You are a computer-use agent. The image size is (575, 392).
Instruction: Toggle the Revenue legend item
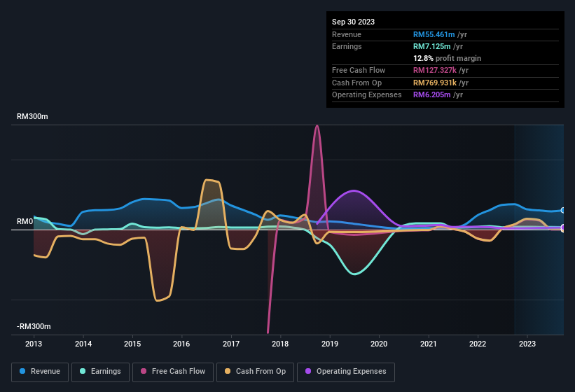(40, 372)
